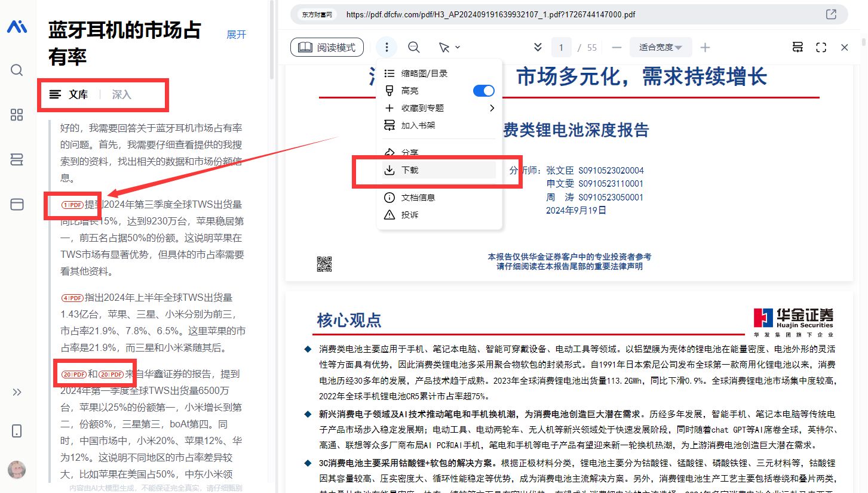This screenshot has width=868, height=493.
Task: Click the mobile phone icon in sidebar
Action: coord(17,431)
